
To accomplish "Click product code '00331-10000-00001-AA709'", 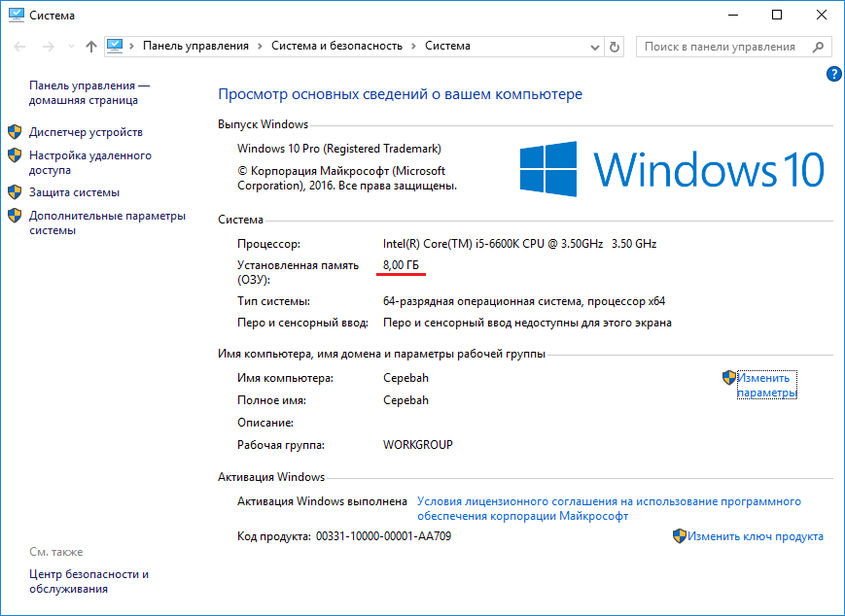I will pyautogui.click(x=383, y=536).
